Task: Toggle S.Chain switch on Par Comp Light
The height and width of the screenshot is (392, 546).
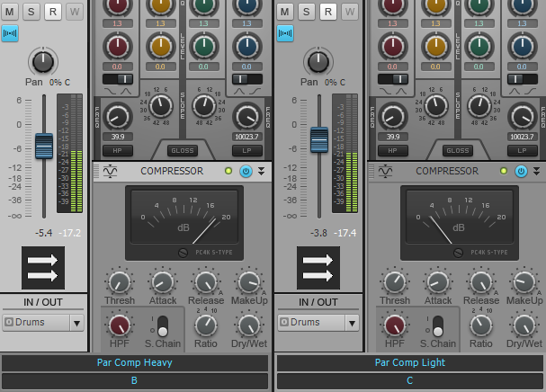Action: pos(437,325)
